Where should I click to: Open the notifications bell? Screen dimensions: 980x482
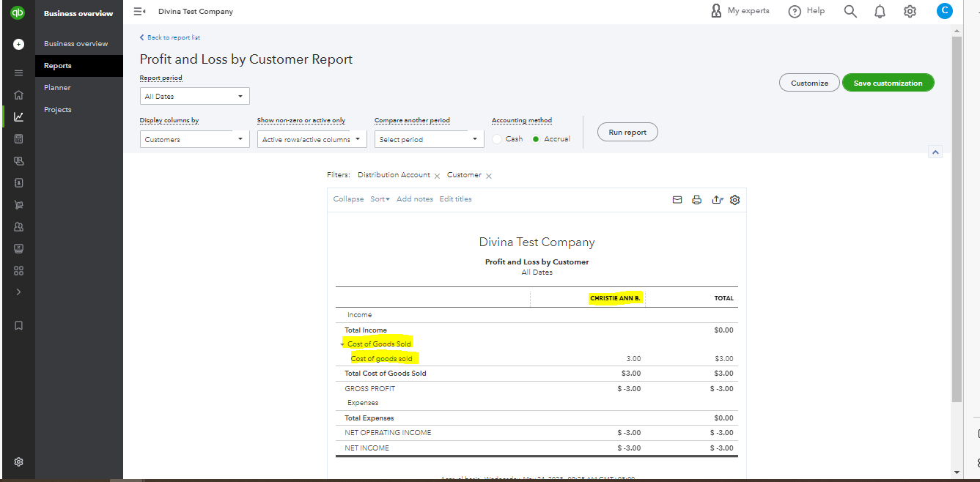coord(880,11)
